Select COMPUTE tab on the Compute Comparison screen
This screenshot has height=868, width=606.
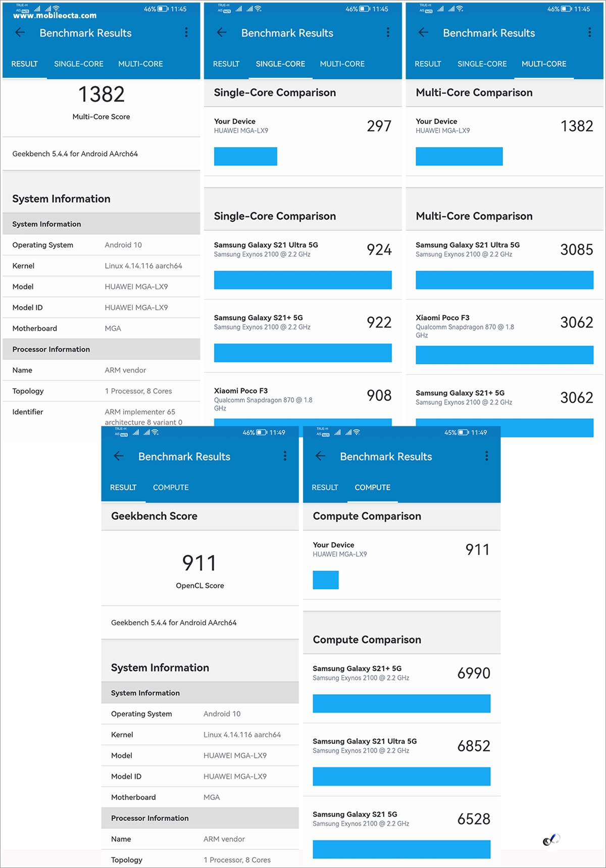373,488
